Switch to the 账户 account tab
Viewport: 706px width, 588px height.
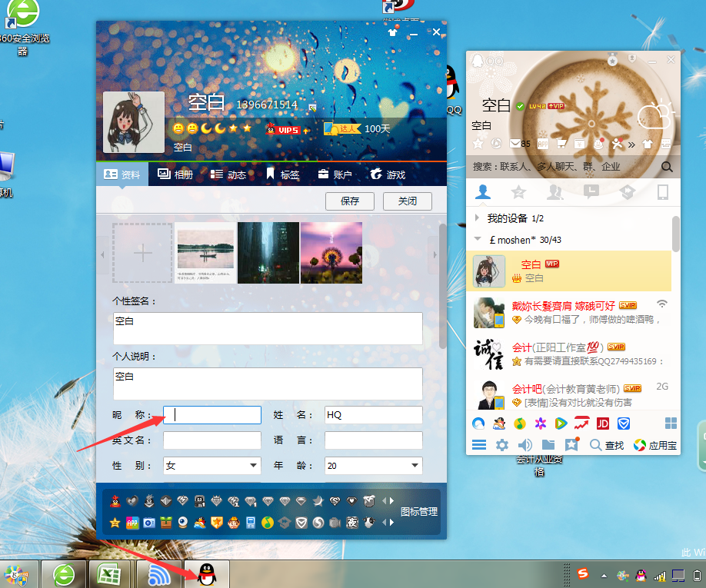tap(335, 174)
